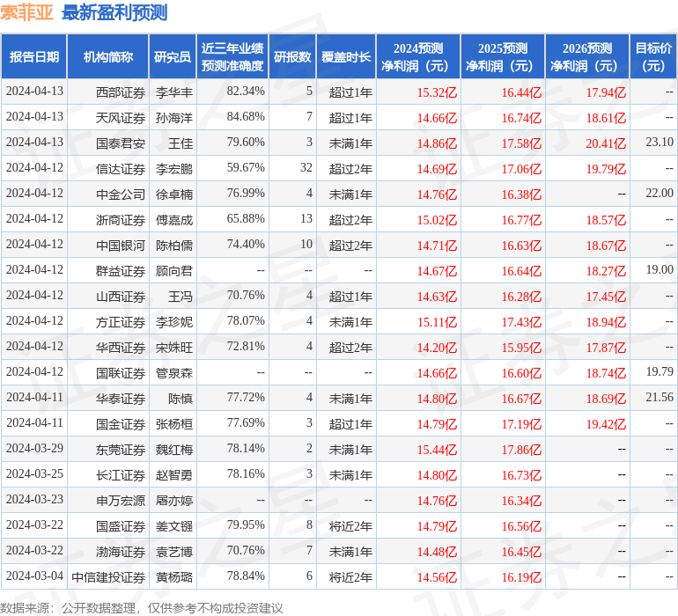The width and height of the screenshot is (678, 616).
Task: Select the 2026预测净利润 column header
Action: pos(586,57)
